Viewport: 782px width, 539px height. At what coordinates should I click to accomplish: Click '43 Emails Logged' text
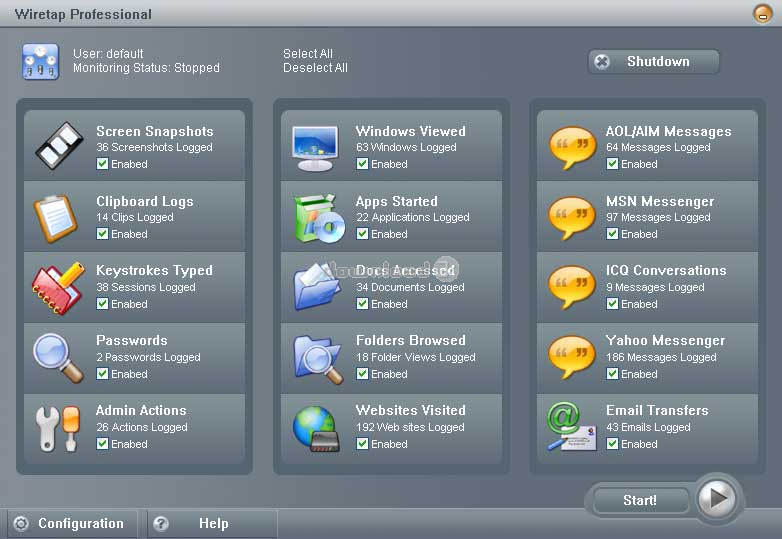tap(648, 427)
